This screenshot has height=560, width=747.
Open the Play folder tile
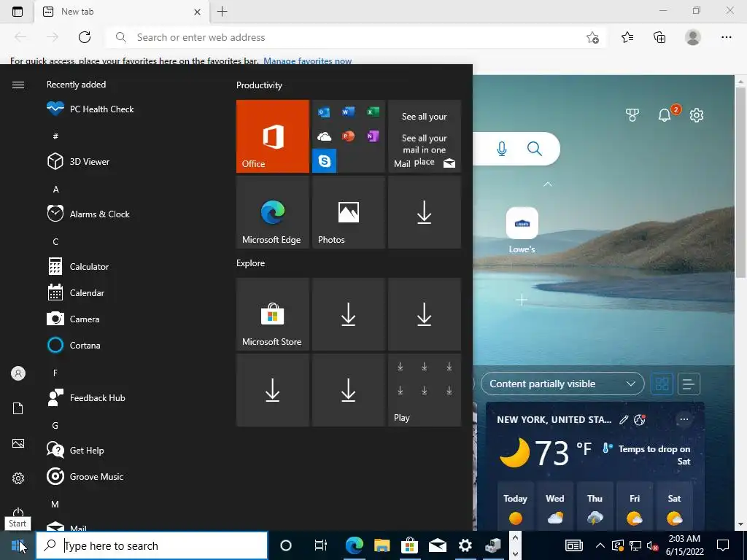tap(425, 390)
